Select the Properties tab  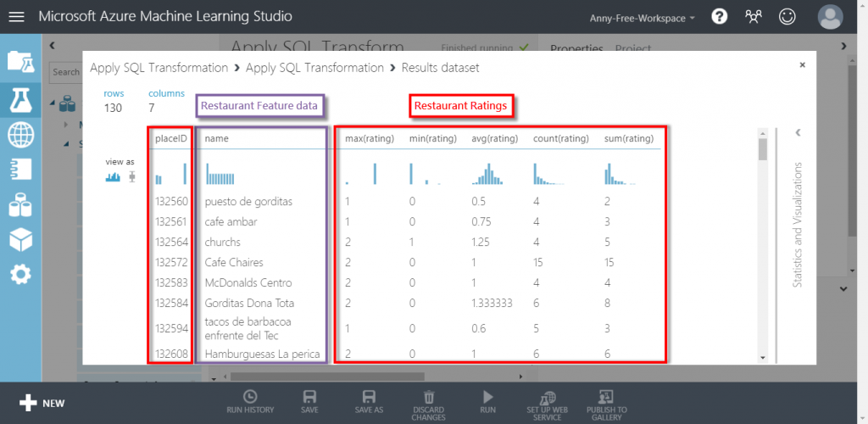click(576, 48)
